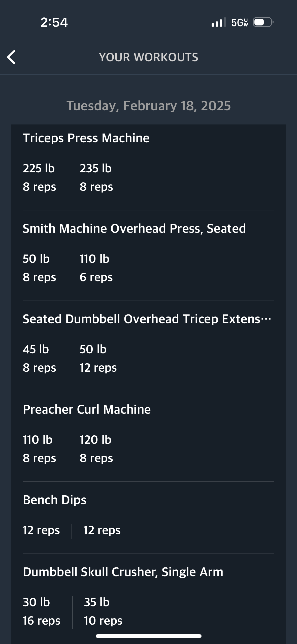Select the 120 lb preacher curl set

click(x=96, y=449)
